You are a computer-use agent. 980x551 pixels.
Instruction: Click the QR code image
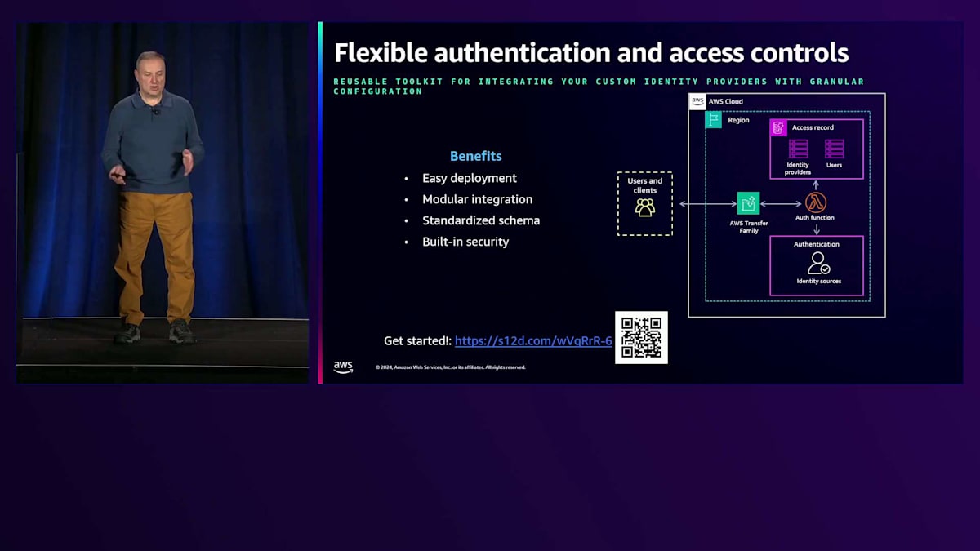[x=641, y=337]
